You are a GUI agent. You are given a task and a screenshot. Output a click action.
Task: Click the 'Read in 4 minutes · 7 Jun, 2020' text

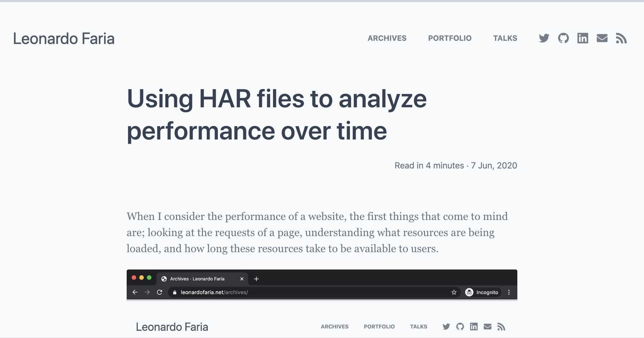456,166
